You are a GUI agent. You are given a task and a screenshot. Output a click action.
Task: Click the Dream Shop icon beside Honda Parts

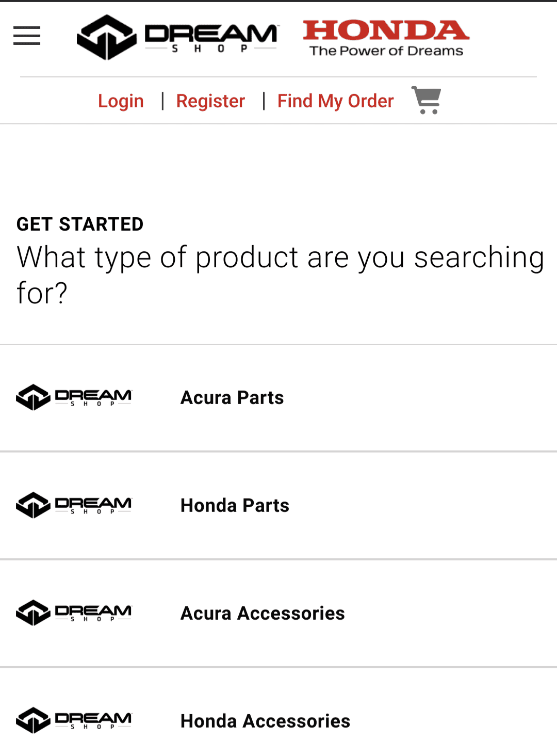click(x=73, y=505)
